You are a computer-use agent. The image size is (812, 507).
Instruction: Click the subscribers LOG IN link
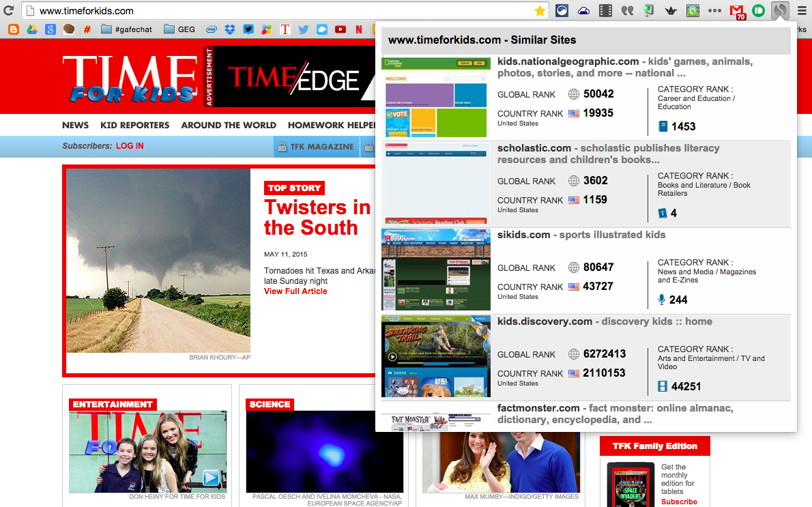pyautogui.click(x=130, y=146)
